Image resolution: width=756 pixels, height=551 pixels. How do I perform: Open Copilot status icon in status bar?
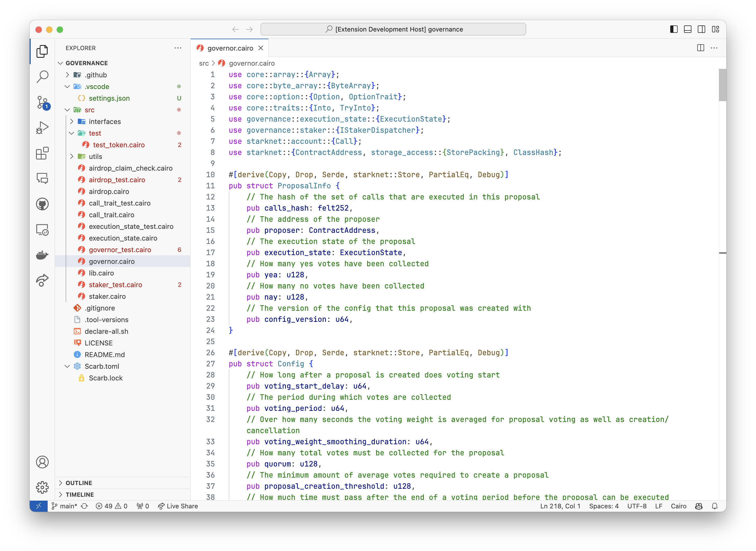pyautogui.click(x=699, y=506)
